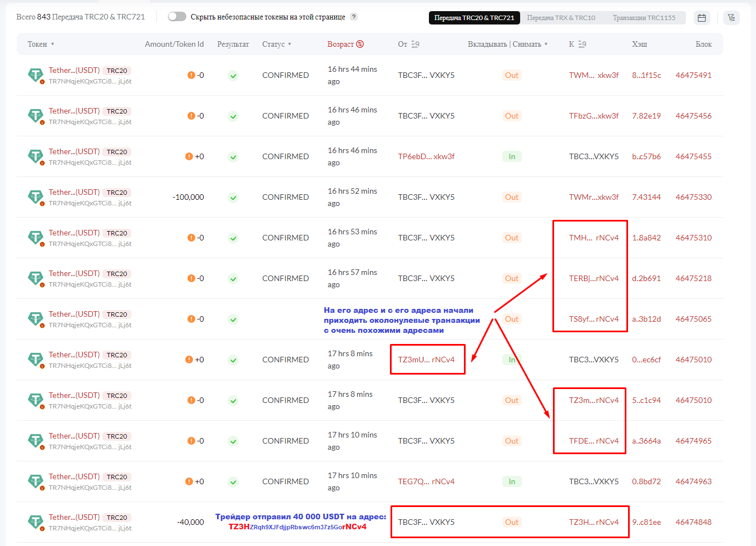
Task: Select TRC20 & TRC721 transfers tab
Action: pos(474,18)
